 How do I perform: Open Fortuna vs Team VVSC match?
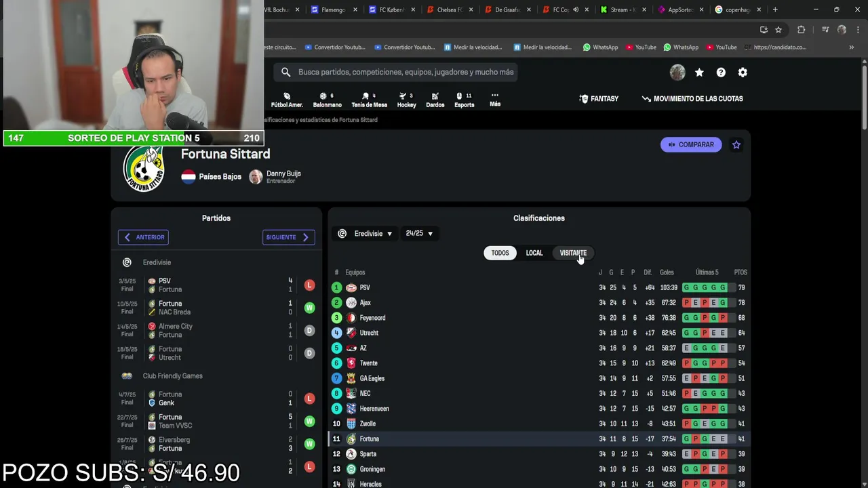(216, 422)
